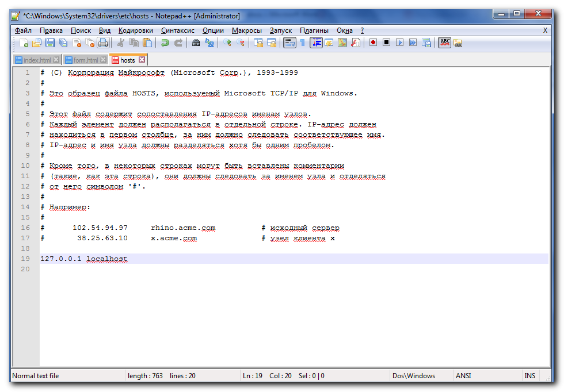This screenshot has height=392, width=564.
Task: Open the Правка menu
Action: (51, 30)
